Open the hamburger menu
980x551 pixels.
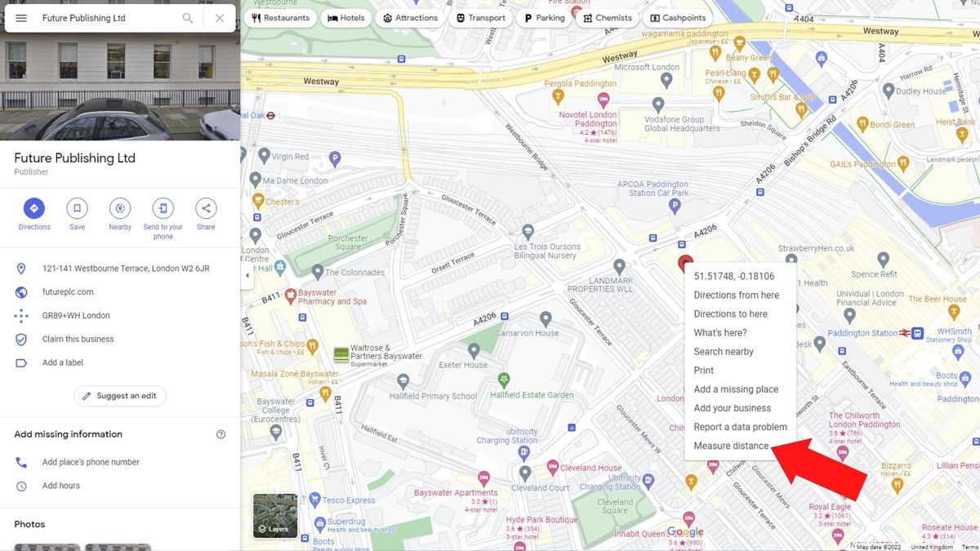point(20,17)
